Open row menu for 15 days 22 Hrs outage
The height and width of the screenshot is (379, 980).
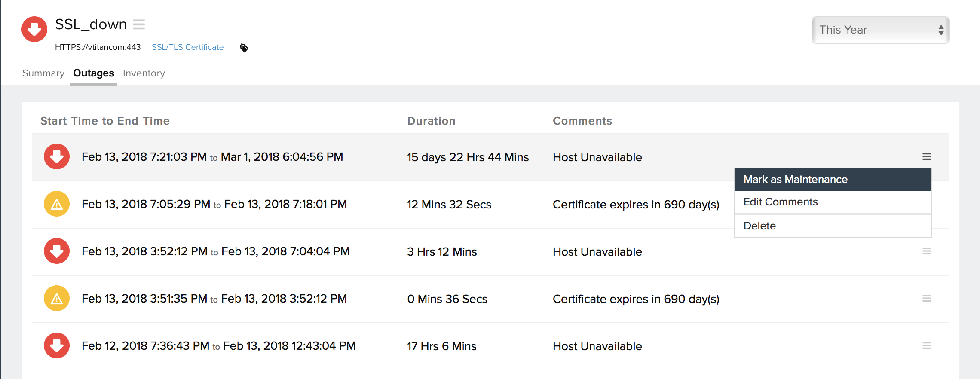[926, 157]
